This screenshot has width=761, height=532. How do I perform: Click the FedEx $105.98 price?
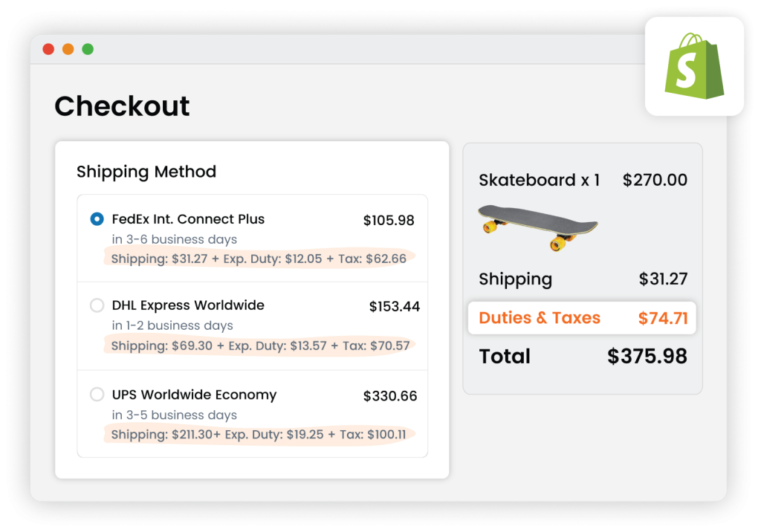coord(388,221)
